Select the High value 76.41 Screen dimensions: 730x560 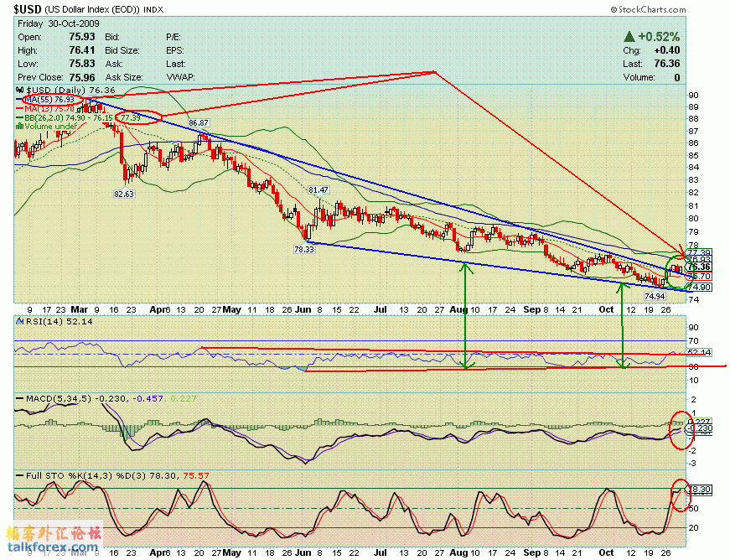point(82,50)
